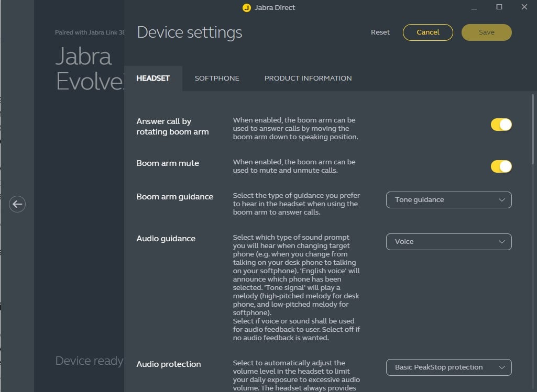
Task: Switch to the Softphone tab
Action: click(x=217, y=79)
